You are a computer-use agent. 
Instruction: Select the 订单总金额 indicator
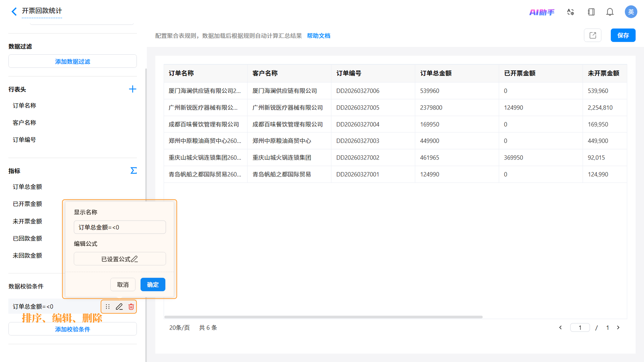[x=28, y=187]
